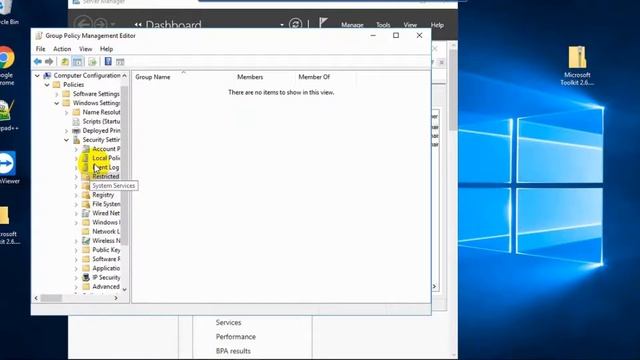Expand the Public Key Policies node
Image resolution: width=640 pixels, height=360 pixels.
[x=76, y=250]
